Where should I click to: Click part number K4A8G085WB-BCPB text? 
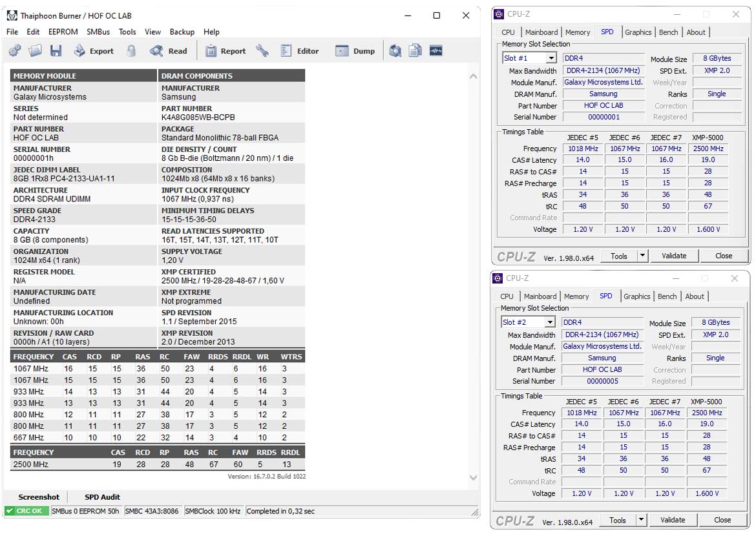click(198, 117)
